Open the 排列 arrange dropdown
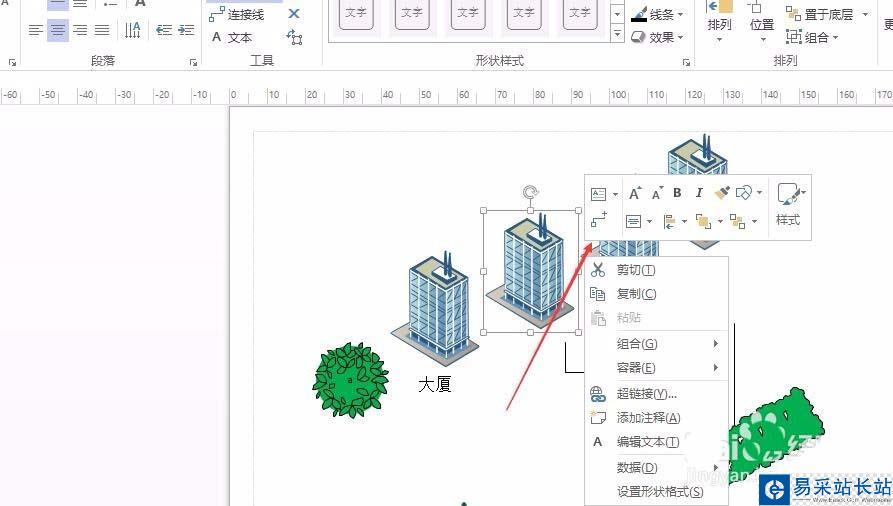Viewport: 893px width, 506px height. [x=719, y=22]
